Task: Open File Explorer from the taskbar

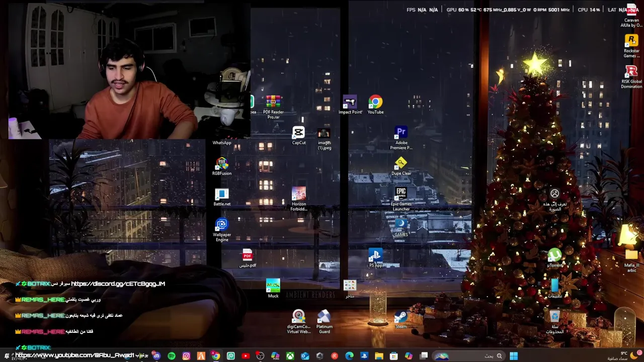Action: [379, 356]
